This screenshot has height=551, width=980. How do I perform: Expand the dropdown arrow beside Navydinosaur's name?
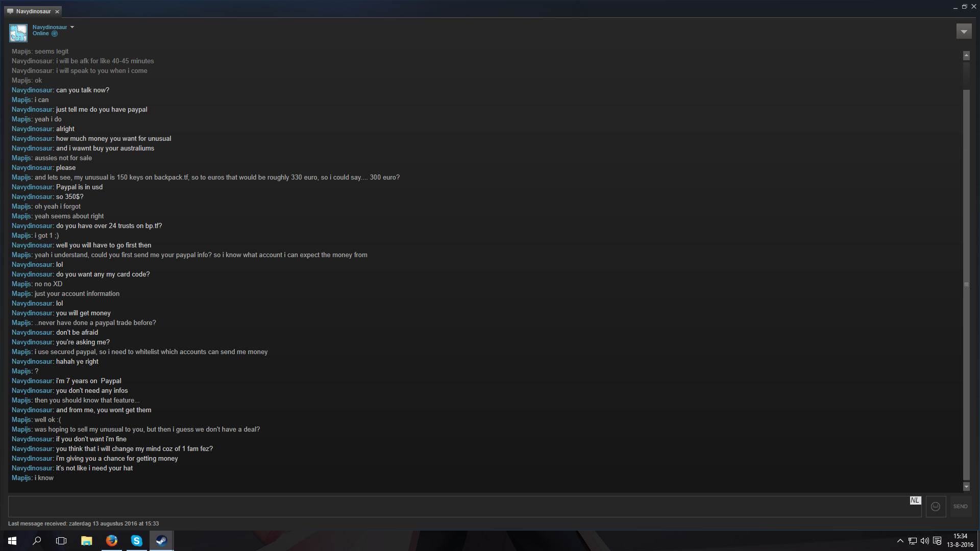tap(72, 27)
